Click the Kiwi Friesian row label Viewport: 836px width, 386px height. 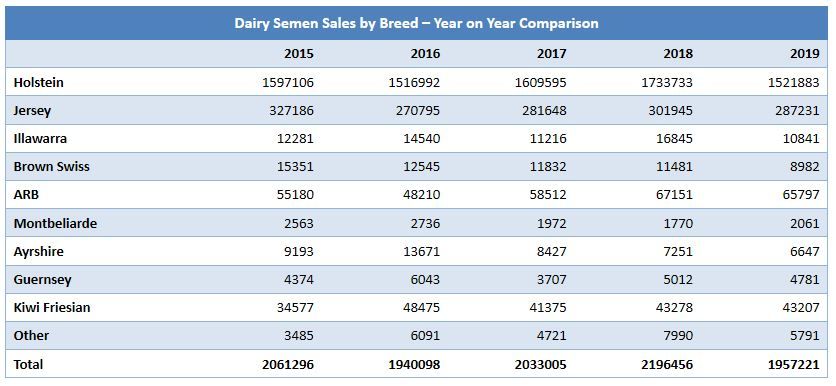click(x=52, y=307)
